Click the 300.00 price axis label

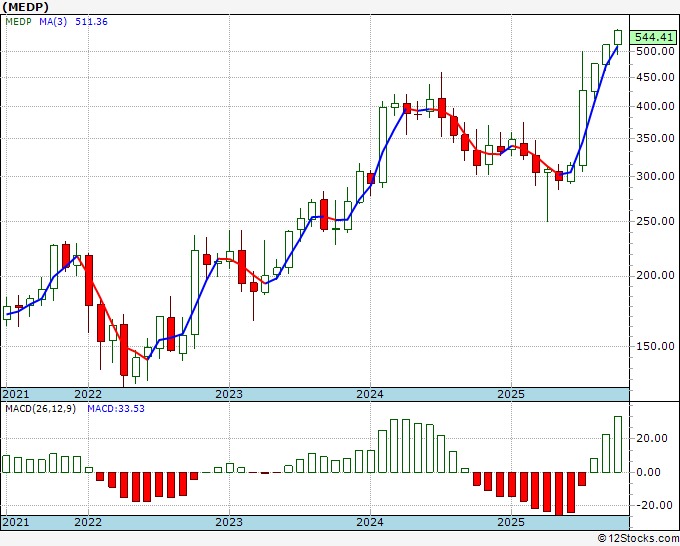655,176
